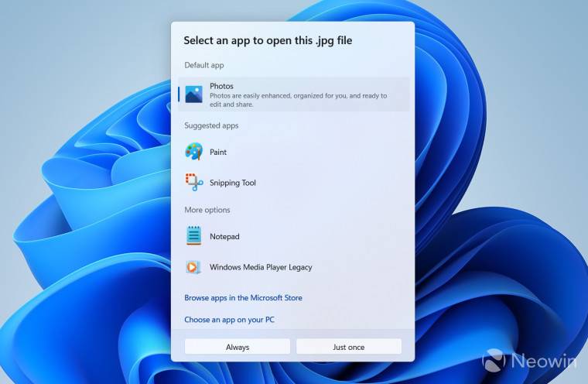The height and width of the screenshot is (384, 588).
Task: Choose Paint from suggested apps
Action: (218, 152)
